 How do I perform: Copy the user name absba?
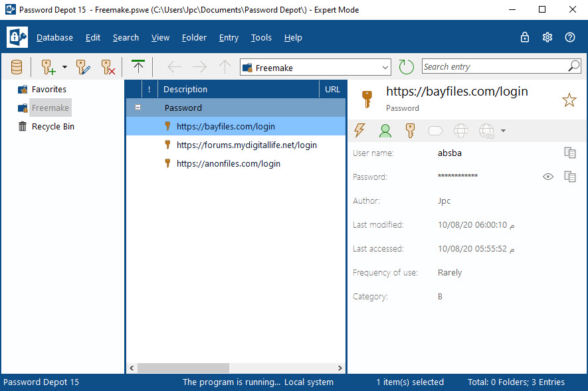coord(569,153)
